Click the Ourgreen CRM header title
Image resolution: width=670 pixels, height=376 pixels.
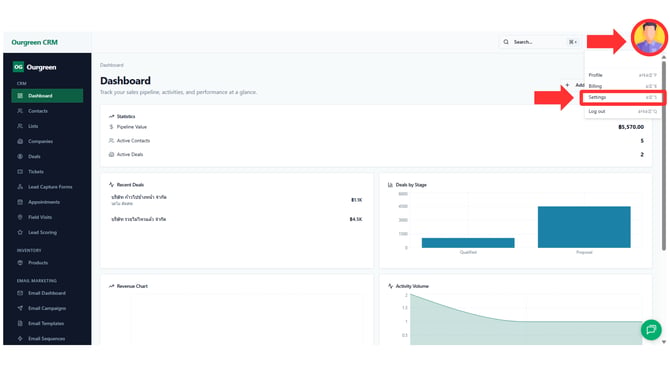point(35,42)
